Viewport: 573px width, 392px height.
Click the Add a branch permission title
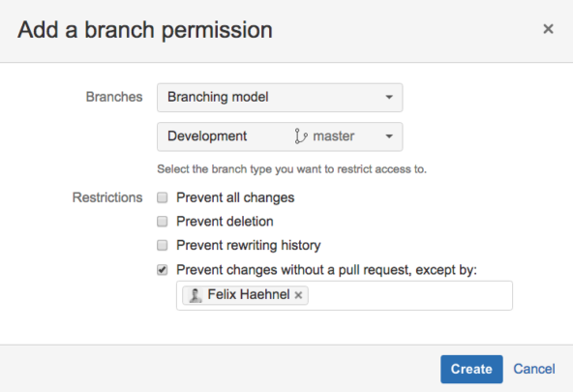click(145, 30)
